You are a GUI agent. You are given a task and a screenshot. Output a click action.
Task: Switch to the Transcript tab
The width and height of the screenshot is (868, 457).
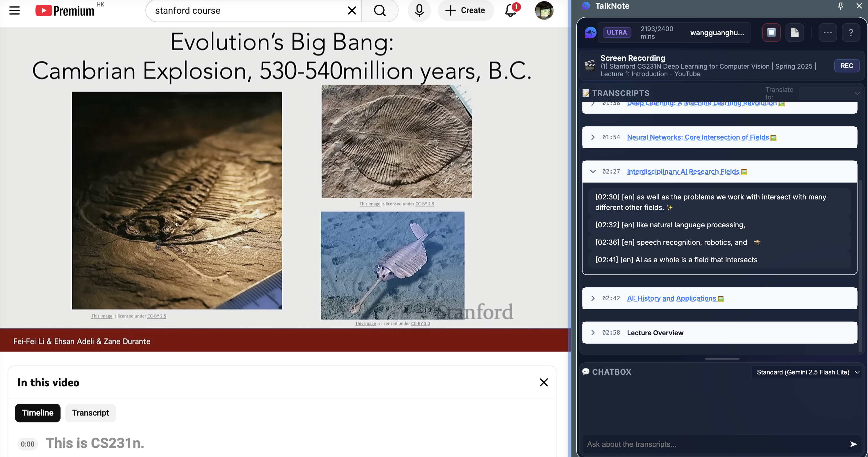pyautogui.click(x=90, y=413)
